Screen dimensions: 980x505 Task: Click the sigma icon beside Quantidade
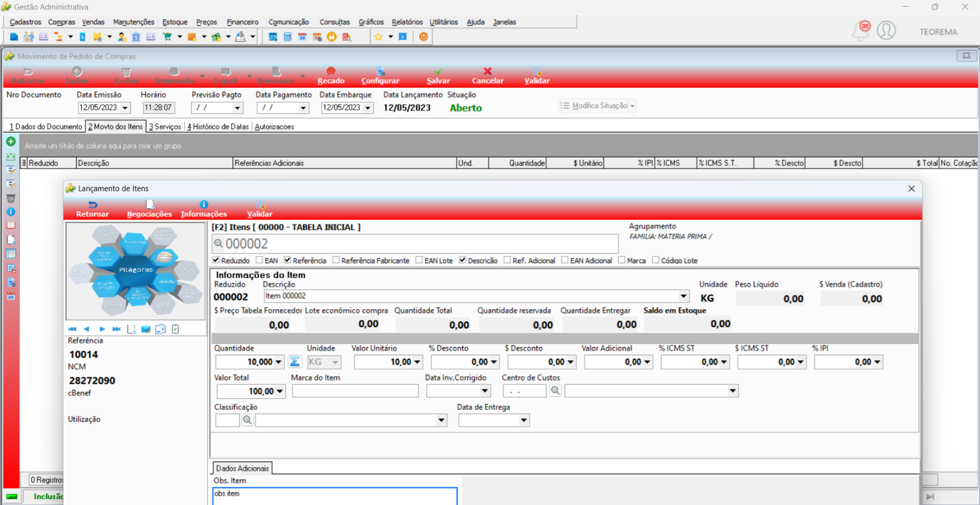tap(295, 362)
